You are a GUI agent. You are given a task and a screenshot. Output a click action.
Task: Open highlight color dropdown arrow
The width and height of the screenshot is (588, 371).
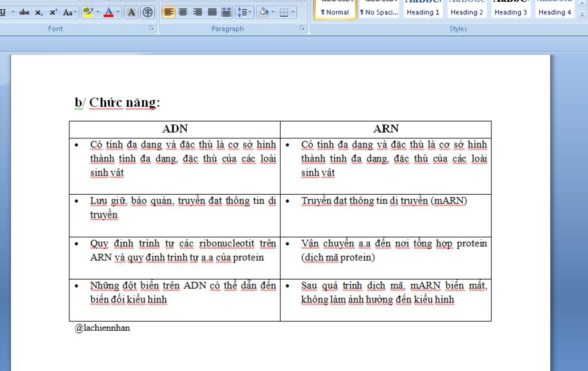(x=98, y=13)
